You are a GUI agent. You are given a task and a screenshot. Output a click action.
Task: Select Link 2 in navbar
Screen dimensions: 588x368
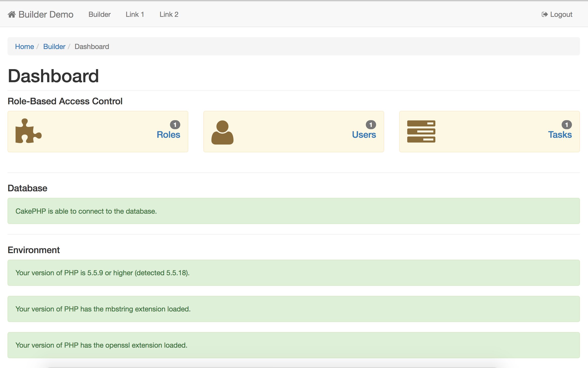(x=169, y=15)
